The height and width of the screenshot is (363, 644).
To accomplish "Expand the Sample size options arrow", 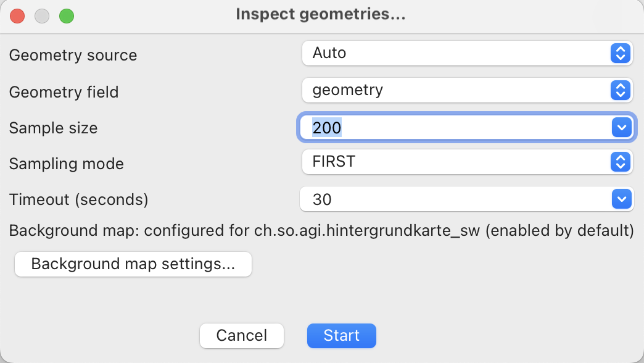I will pyautogui.click(x=621, y=128).
